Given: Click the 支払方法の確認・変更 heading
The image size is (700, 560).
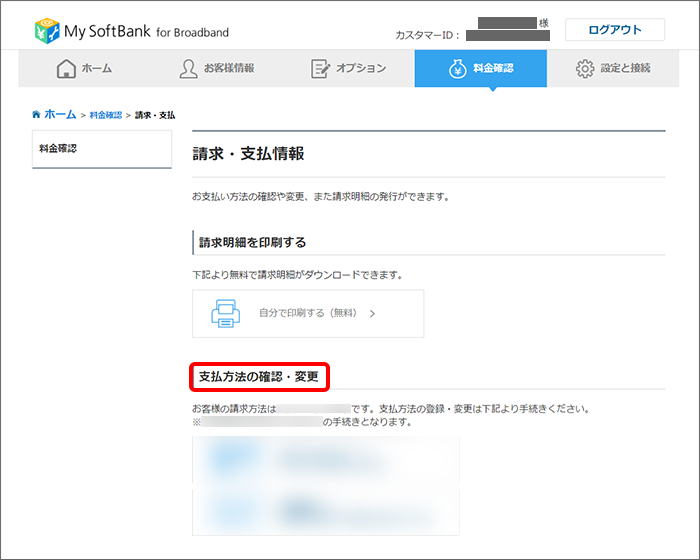Looking at the screenshot, I should point(259,377).
